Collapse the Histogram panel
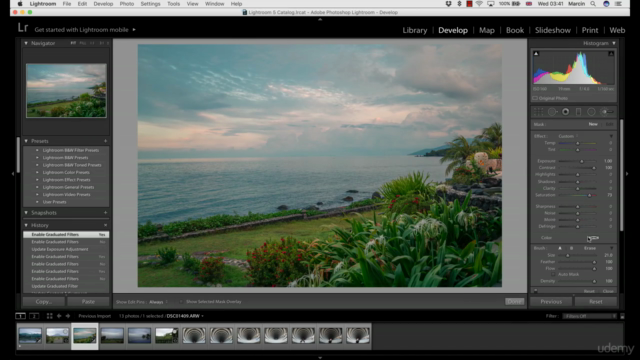This screenshot has width=640, height=360. [613, 43]
